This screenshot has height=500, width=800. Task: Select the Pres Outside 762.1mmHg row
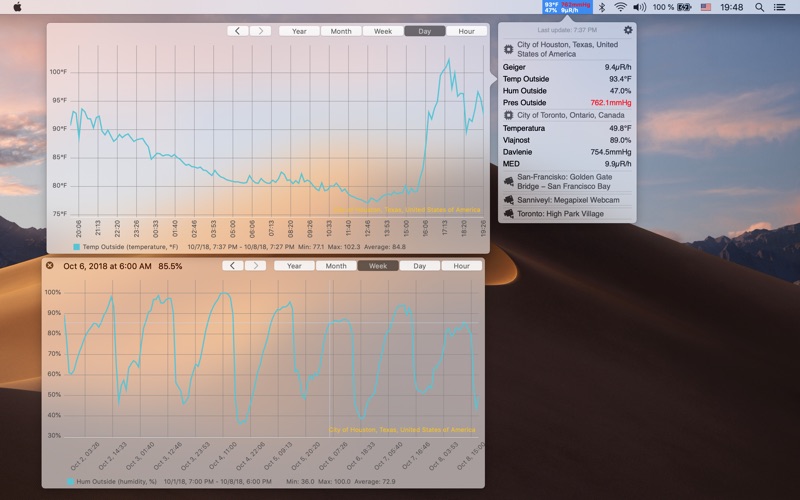pyautogui.click(x=567, y=103)
